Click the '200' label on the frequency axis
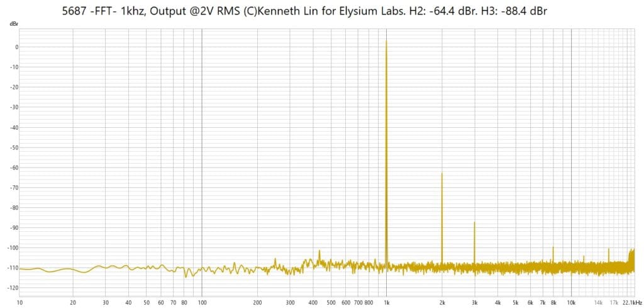 point(257,303)
